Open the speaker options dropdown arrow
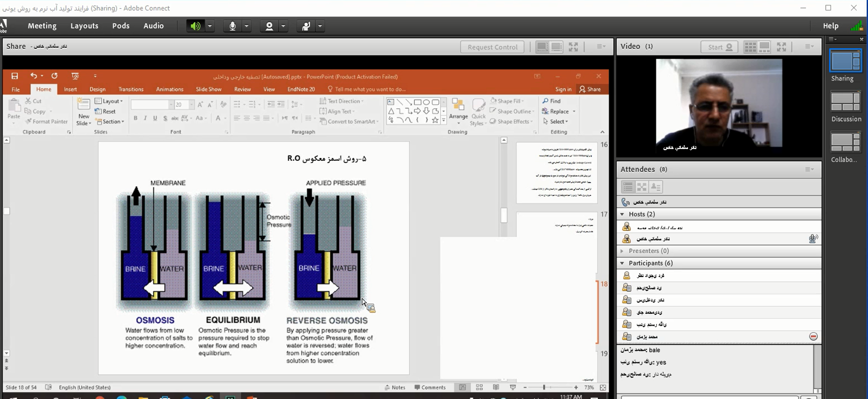The image size is (868, 399). coord(210,26)
